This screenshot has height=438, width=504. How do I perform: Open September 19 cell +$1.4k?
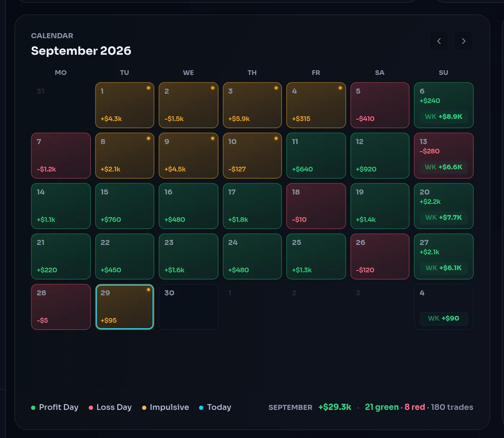(380, 206)
